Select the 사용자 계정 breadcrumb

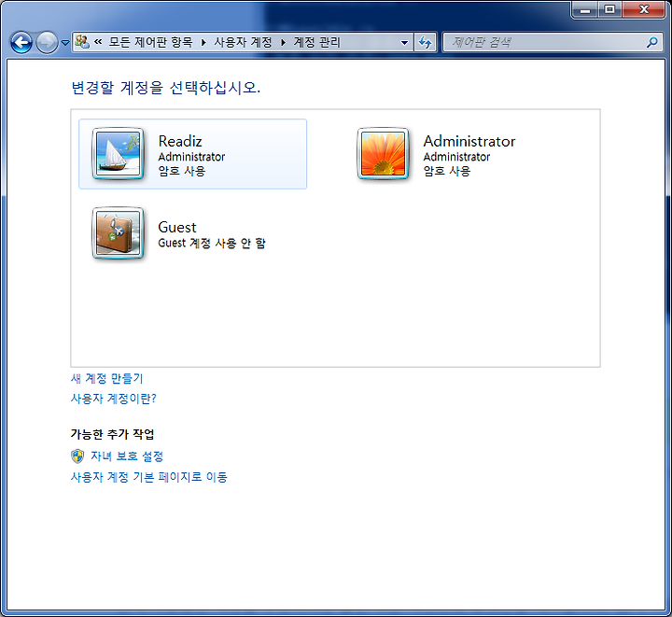pos(243,42)
